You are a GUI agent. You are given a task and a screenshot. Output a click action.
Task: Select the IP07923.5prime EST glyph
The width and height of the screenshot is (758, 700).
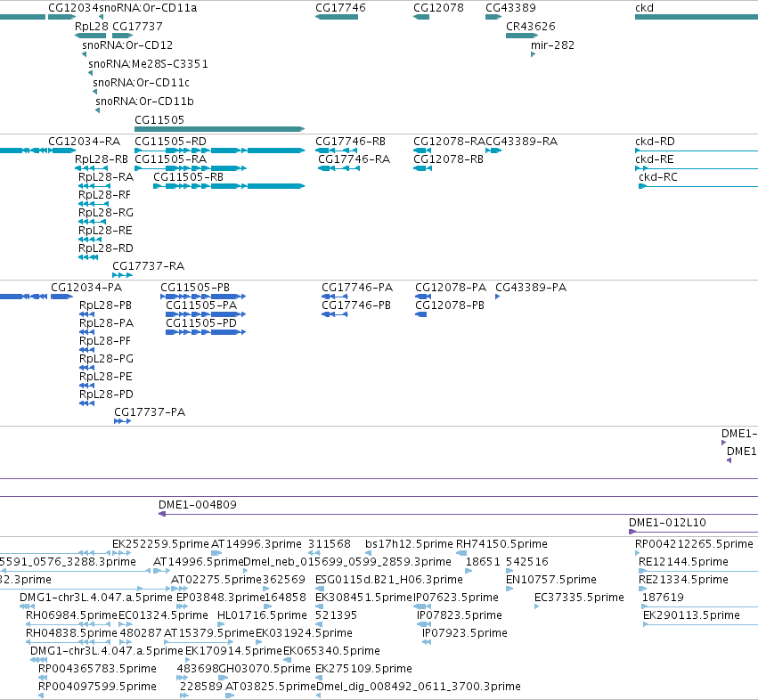coord(427,642)
